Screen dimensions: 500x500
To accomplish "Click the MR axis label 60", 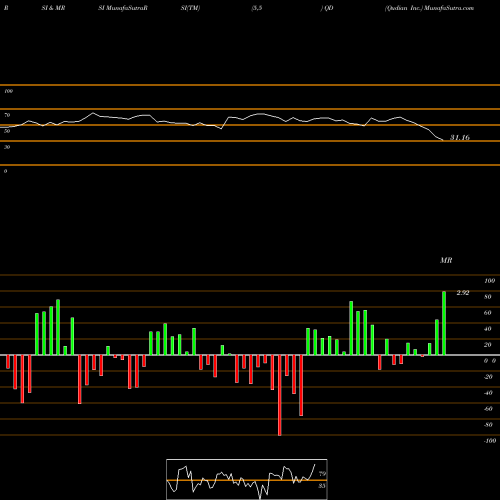I will point(487,313).
